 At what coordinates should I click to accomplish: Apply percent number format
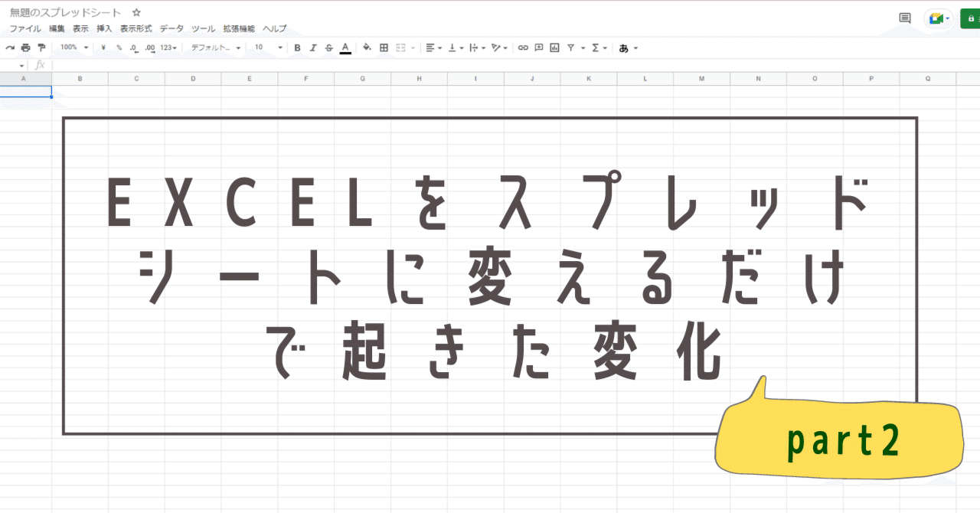click(119, 47)
